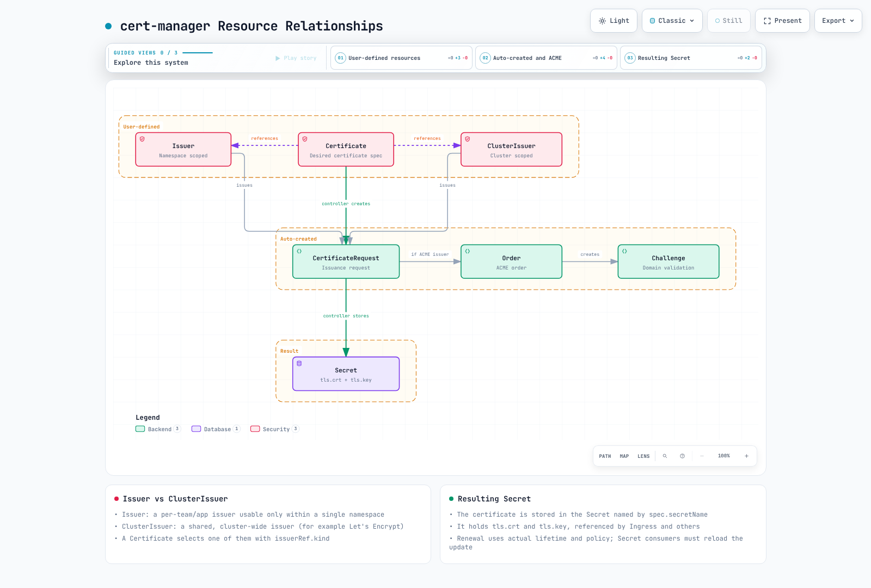Click the 'Auto-created' group label
The width and height of the screenshot is (871, 588).
298,239
